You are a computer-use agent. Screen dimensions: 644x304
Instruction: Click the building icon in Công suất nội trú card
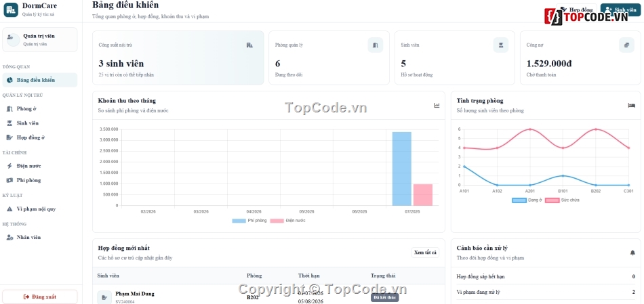tap(249, 45)
